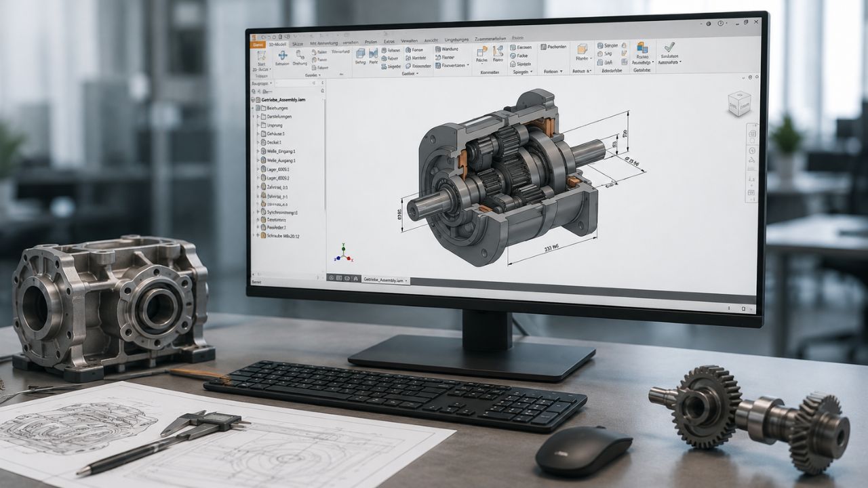Click the orange box icon in ribbon
The height and width of the screenshot is (488, 868).
(x=582, y=49)
